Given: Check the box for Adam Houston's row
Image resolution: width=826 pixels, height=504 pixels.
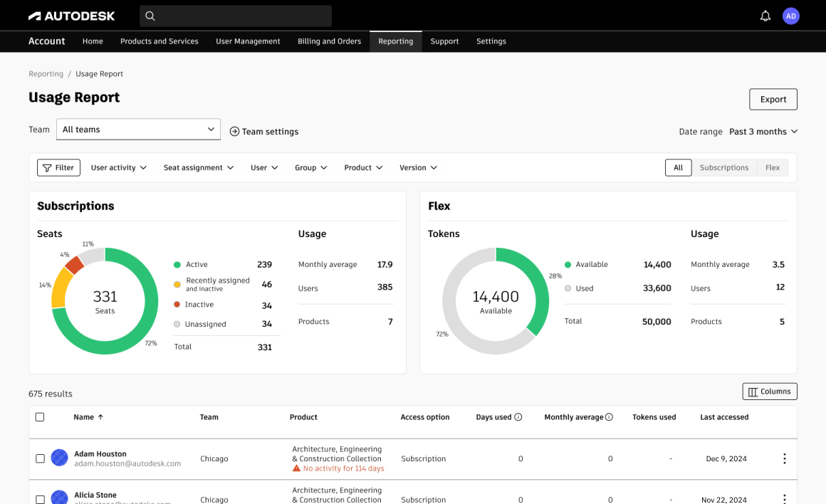Looking at the screenshot, I should tap(40, 458).
